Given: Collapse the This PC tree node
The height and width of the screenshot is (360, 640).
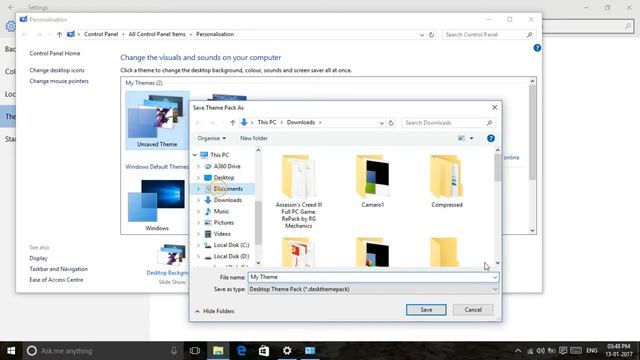Looking at the screenshot, I should [x=195, y=155].
